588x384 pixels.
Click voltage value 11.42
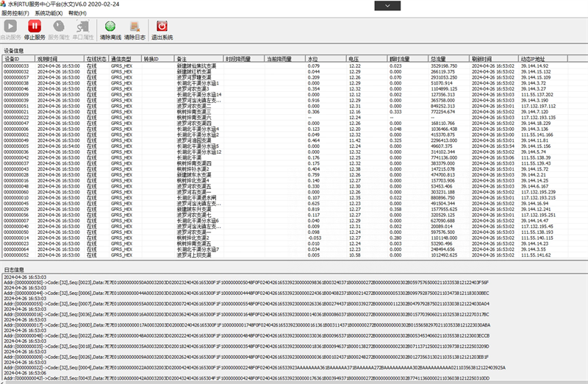(x=355, y=141)
